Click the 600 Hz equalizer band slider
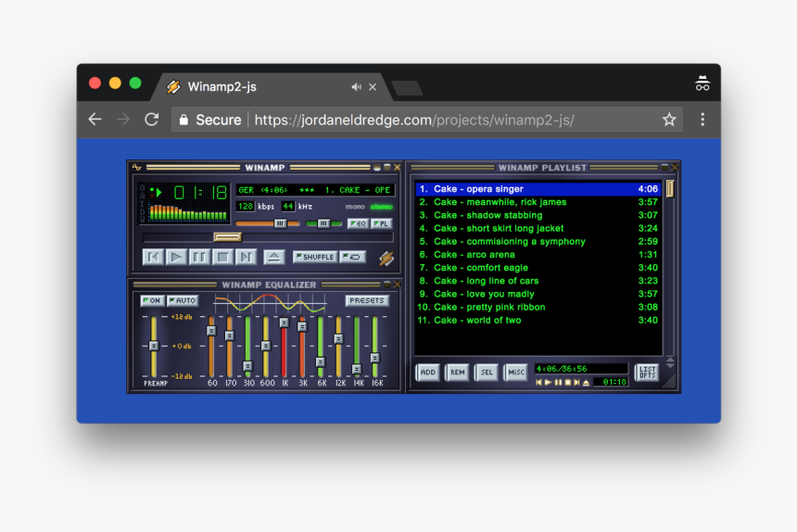This screenshot has height=532, width=797. tap(266, 346)
